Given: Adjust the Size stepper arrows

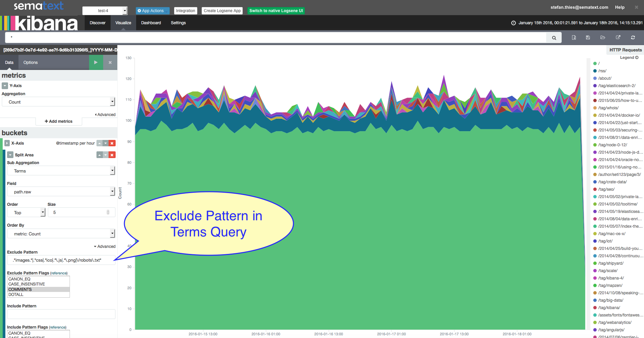Looking at the screenshot, I should (x=108, y=212).
